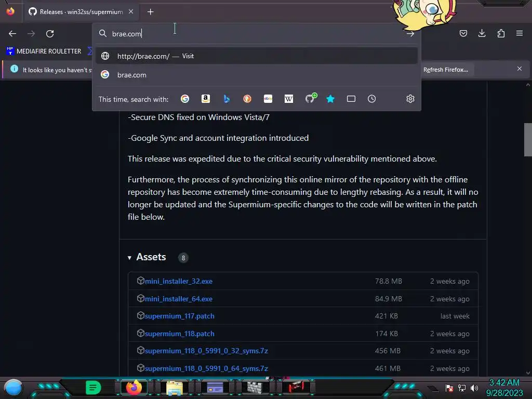Click the 421 KB size text
Screen dimensions: 532x399
(x=387, y=316)
